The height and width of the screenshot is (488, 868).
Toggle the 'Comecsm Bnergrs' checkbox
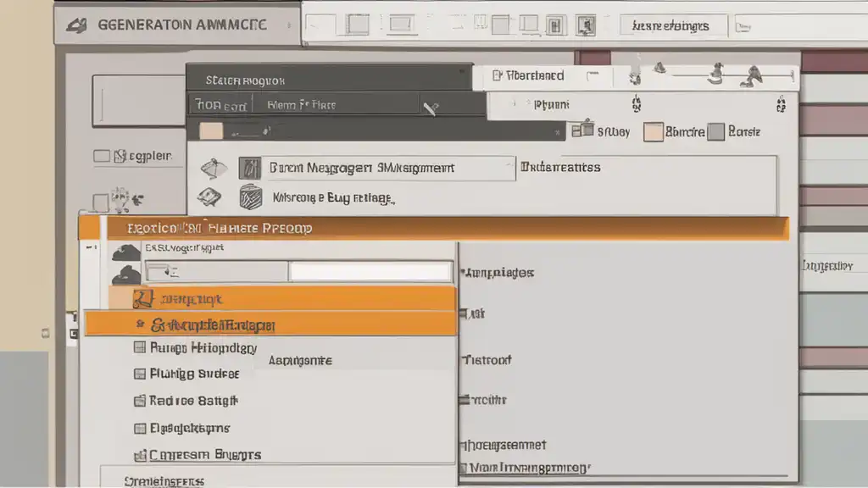point(140,455)
